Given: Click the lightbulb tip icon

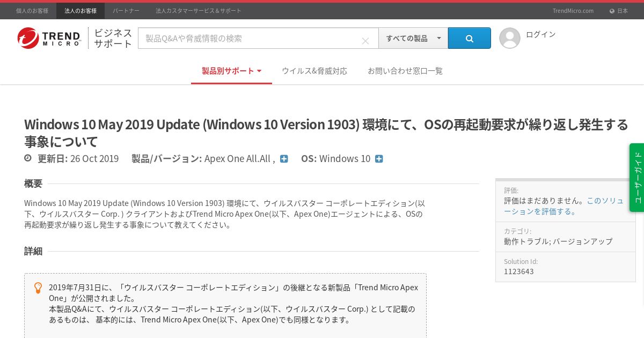Looking at the screenshot, I should click(x=38, y=288).
